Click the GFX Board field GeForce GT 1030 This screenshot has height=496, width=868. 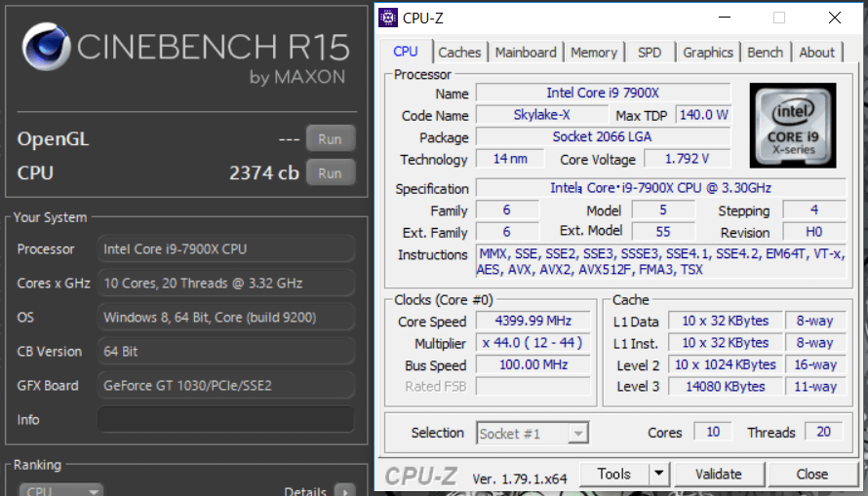(x=226, y=386)
